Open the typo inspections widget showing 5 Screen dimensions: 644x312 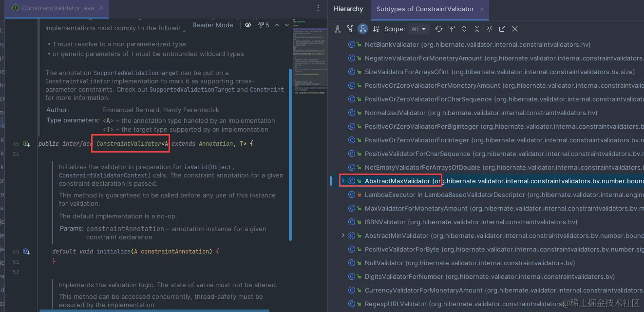coord(264,25)
